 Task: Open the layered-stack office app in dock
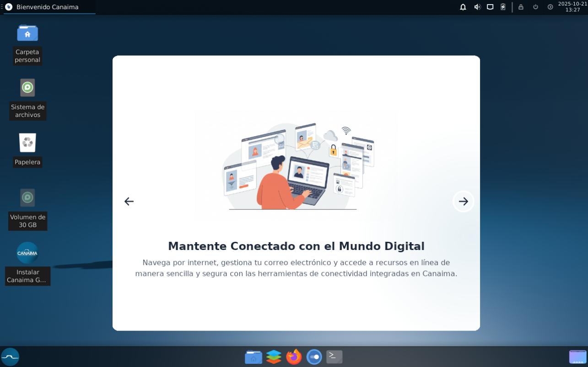274,357
